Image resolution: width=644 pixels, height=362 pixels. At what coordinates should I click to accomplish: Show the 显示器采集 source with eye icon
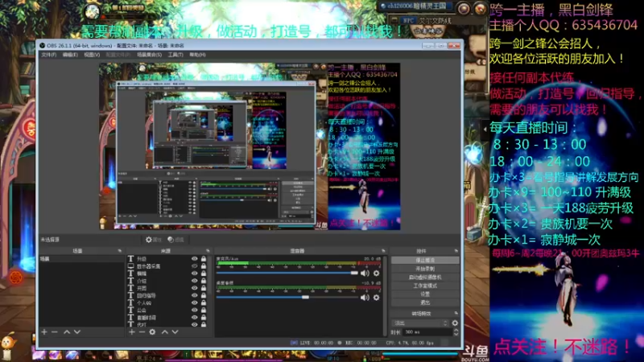194,266
